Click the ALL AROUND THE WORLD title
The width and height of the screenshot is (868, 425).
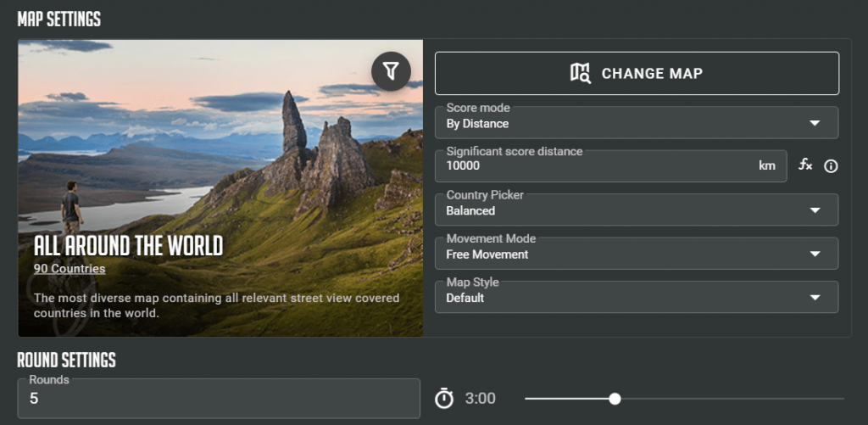(x=129, y=245)
